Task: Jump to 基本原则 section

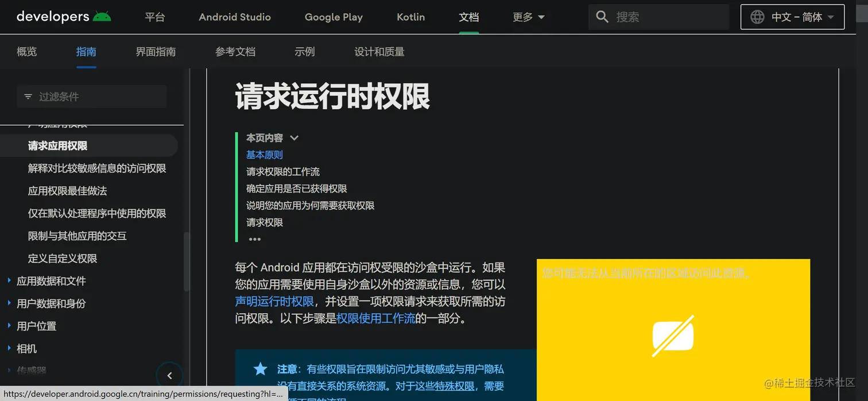Action: [x=265, y=155]
